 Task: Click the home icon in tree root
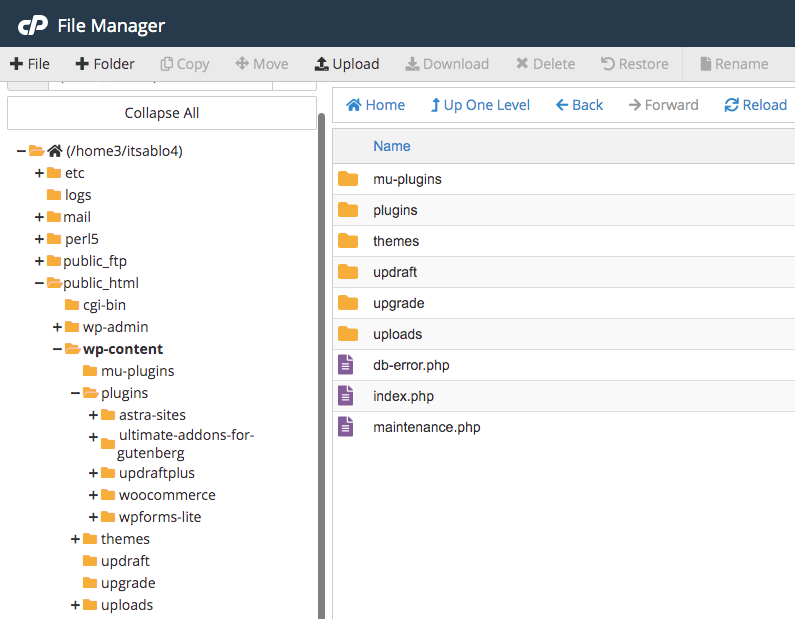[x=55, y=151]
